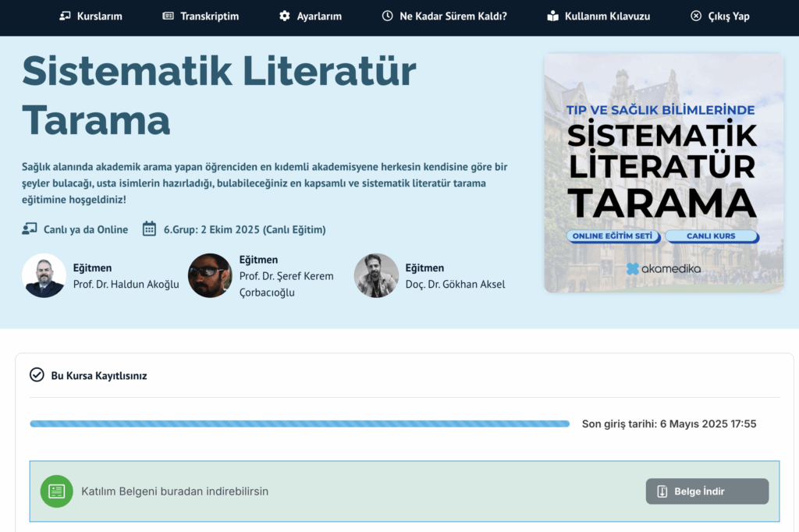Click the Ayarlarım gear icon

(x=284, y=16)
